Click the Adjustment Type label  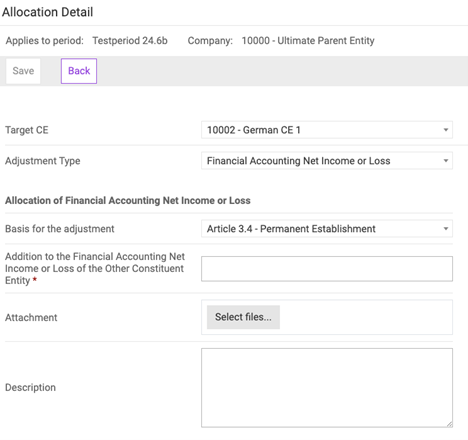(43, 161)
